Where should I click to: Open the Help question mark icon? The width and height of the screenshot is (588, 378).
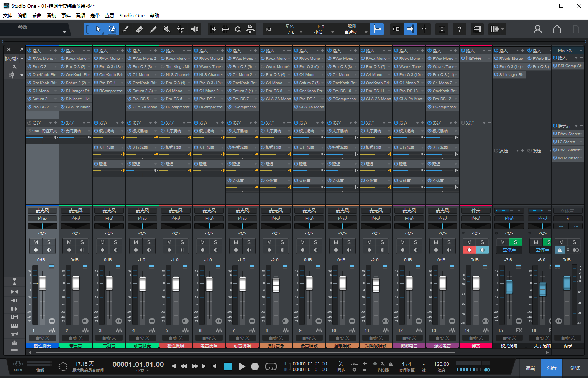tap(460, 29)
